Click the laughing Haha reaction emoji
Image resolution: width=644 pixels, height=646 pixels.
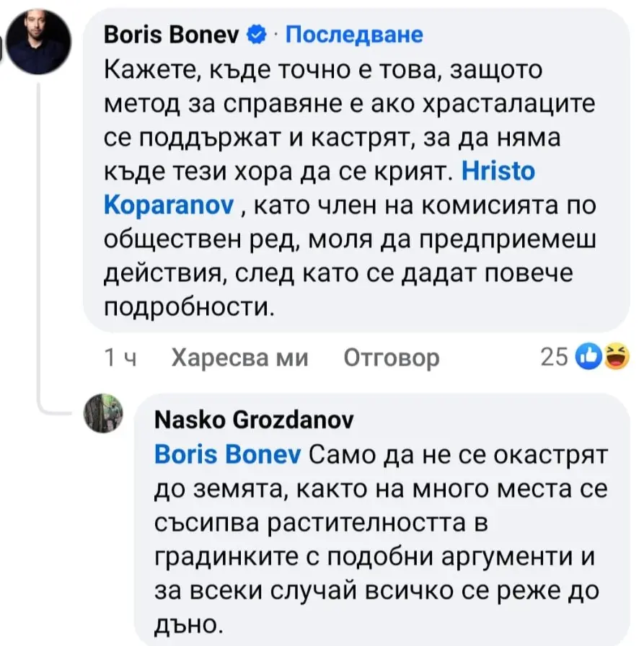coord(614,357)
